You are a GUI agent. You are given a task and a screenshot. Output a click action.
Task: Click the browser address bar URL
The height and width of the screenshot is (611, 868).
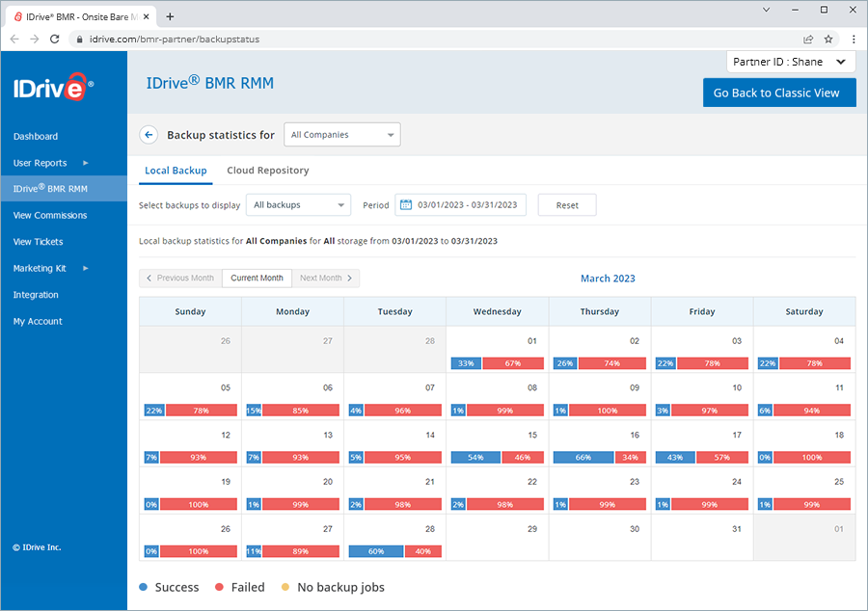click(175, 40)
